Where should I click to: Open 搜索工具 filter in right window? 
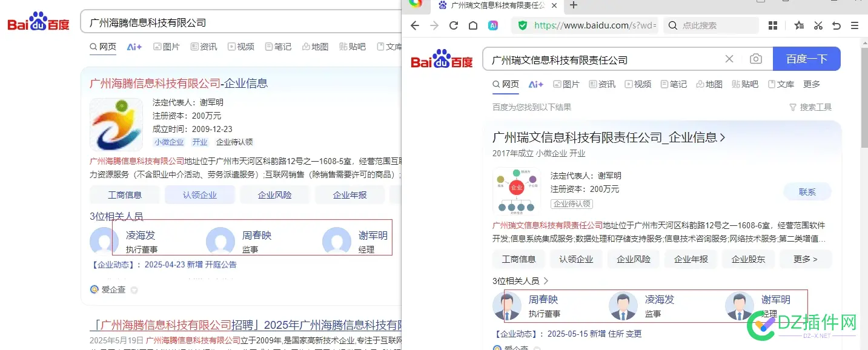(x=810, y=107)
